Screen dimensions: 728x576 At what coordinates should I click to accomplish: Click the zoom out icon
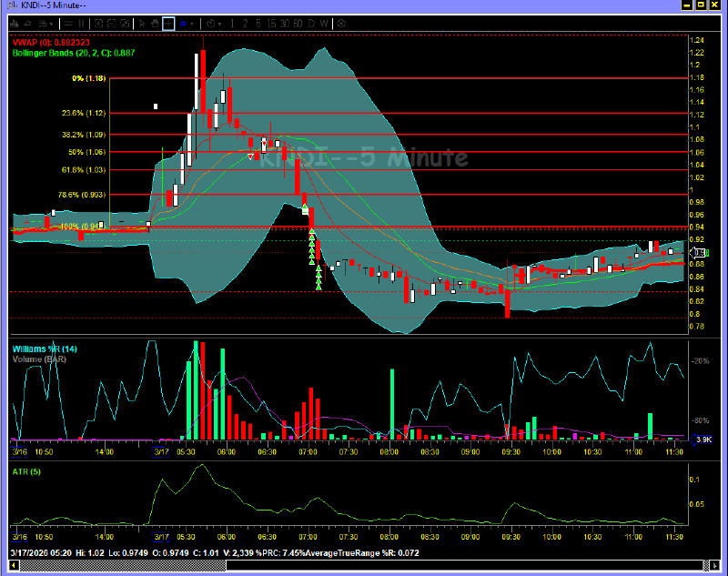click(x=111, y=24)
